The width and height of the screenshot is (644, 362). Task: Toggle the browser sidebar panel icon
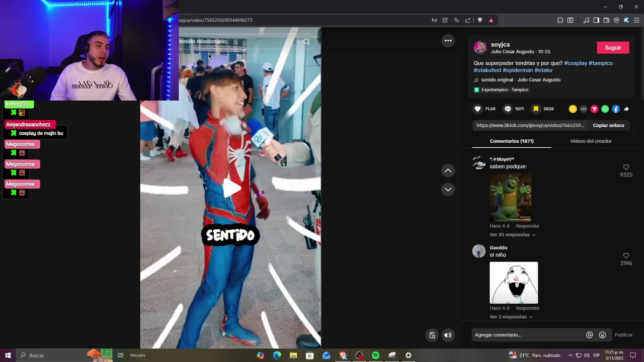click(596, 20)
